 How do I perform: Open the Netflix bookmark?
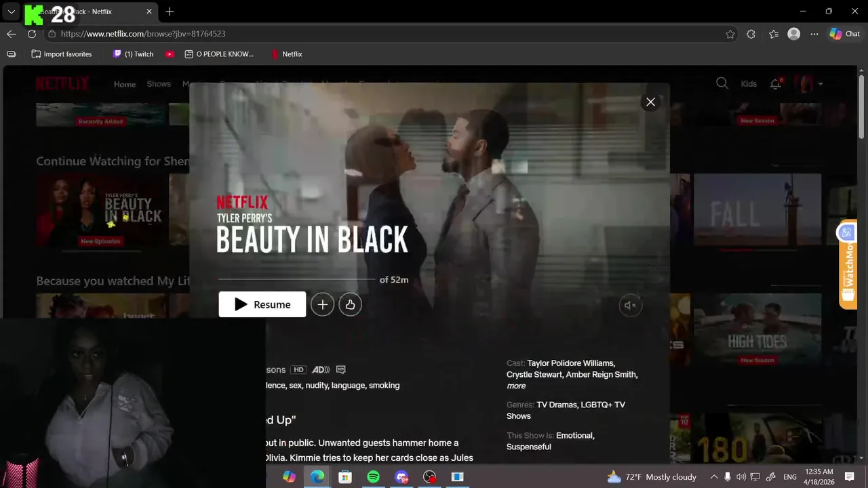pos(286,54)
